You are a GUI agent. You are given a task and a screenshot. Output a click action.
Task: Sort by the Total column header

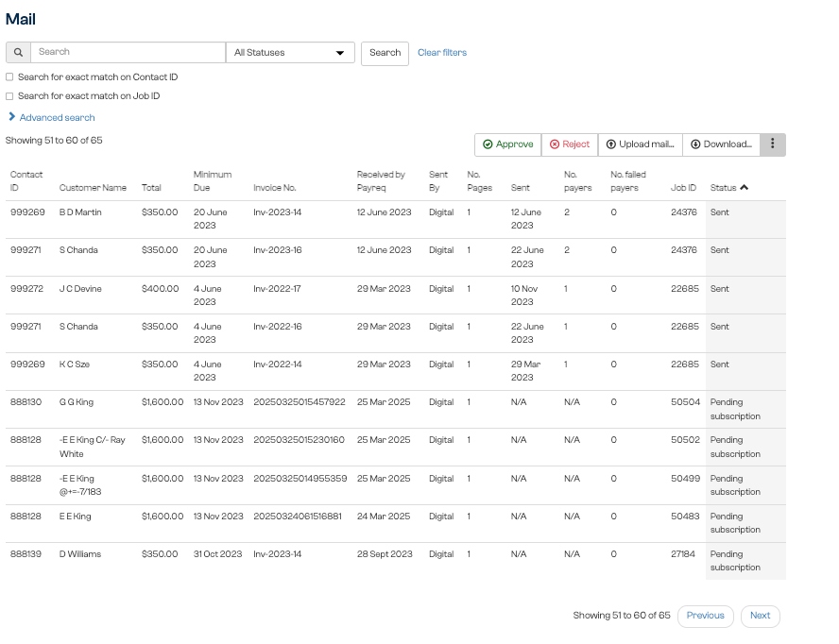pyautogui.click(x=151, y=188)
